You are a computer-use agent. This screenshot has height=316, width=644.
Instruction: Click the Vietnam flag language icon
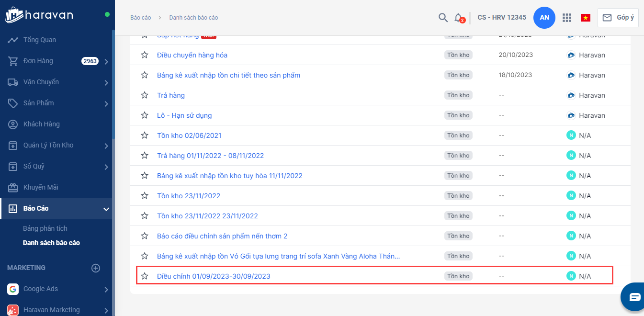(585, 18)
